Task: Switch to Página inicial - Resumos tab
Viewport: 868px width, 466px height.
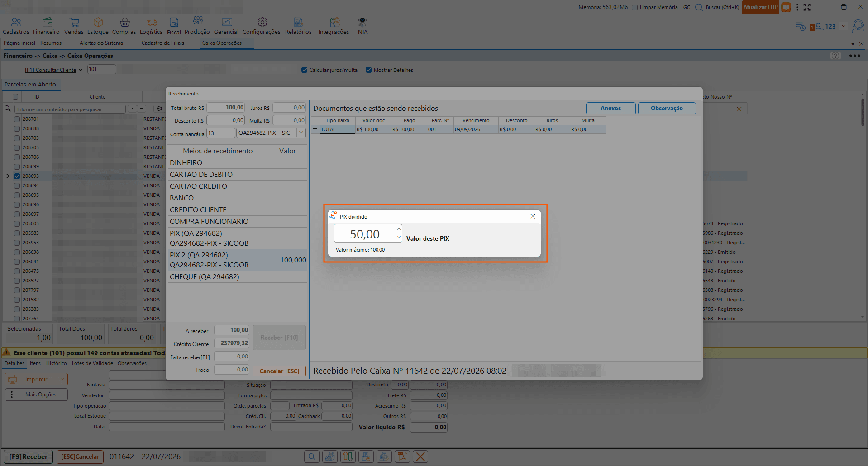Action: [33, 43]
